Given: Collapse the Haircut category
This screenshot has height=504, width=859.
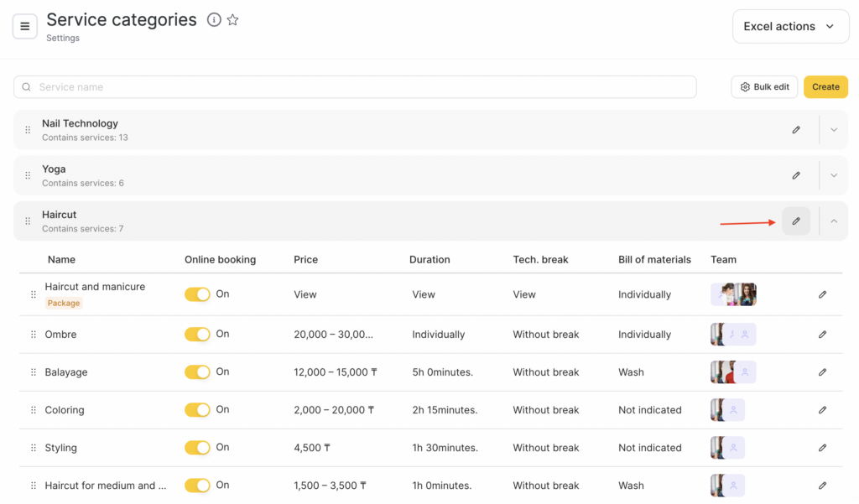Looking at the screenshot, I should [x=834, y=221].
